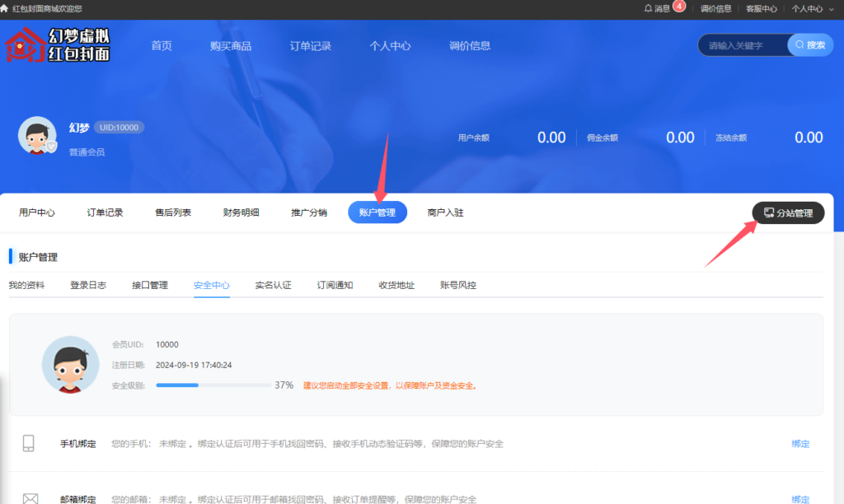Click the red 4 notification badge
The image size is (844, 504).
click(679, 7)
